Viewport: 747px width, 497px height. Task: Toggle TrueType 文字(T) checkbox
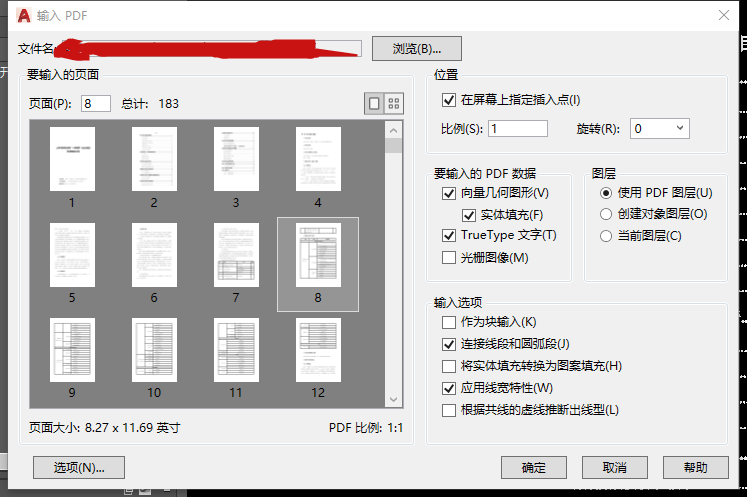point(448,235)
